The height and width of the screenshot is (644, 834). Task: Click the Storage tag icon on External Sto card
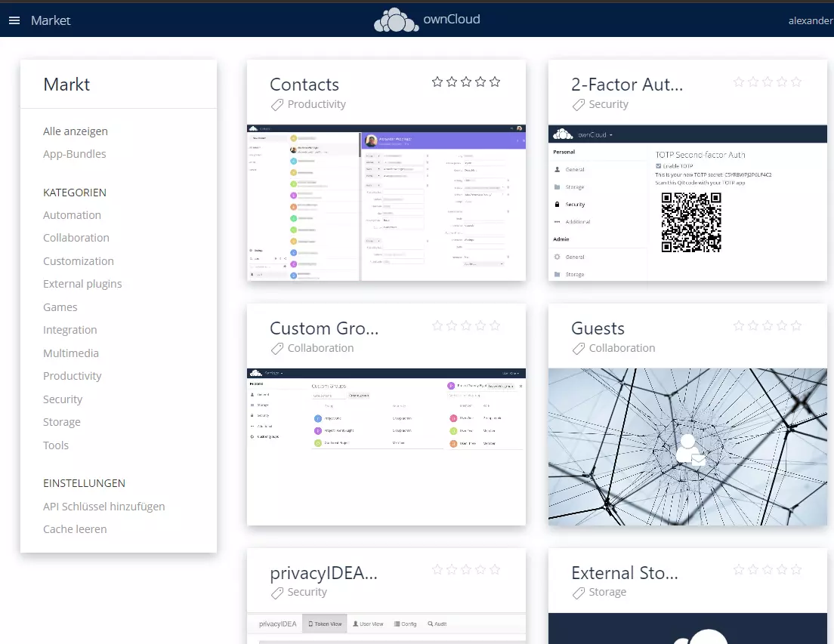pos(578,593)
